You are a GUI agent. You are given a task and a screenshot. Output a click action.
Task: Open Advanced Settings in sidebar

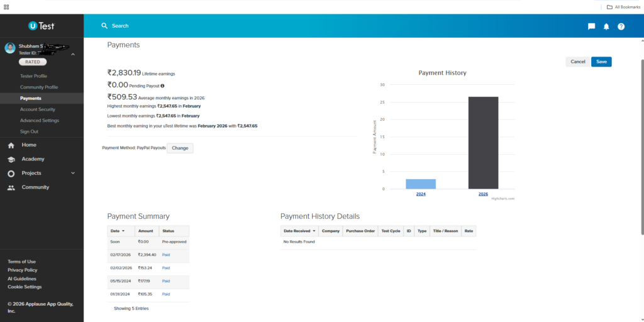click(40, 120)
